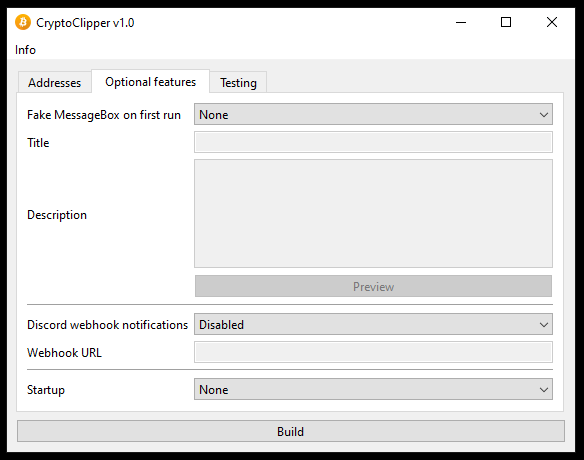Image resolution: width=584 pixels, height=460 pixels.
Task: Select the Optional features tab
Action: 150,82
